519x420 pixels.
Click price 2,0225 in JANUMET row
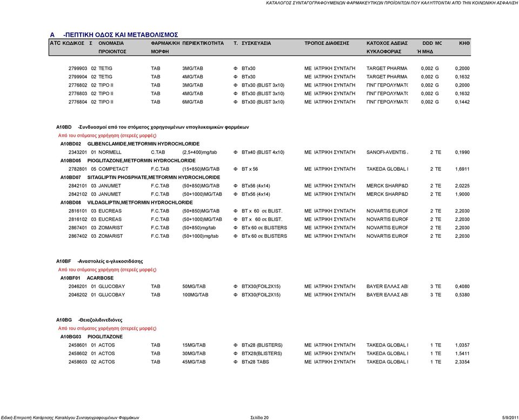coord(462,185)
